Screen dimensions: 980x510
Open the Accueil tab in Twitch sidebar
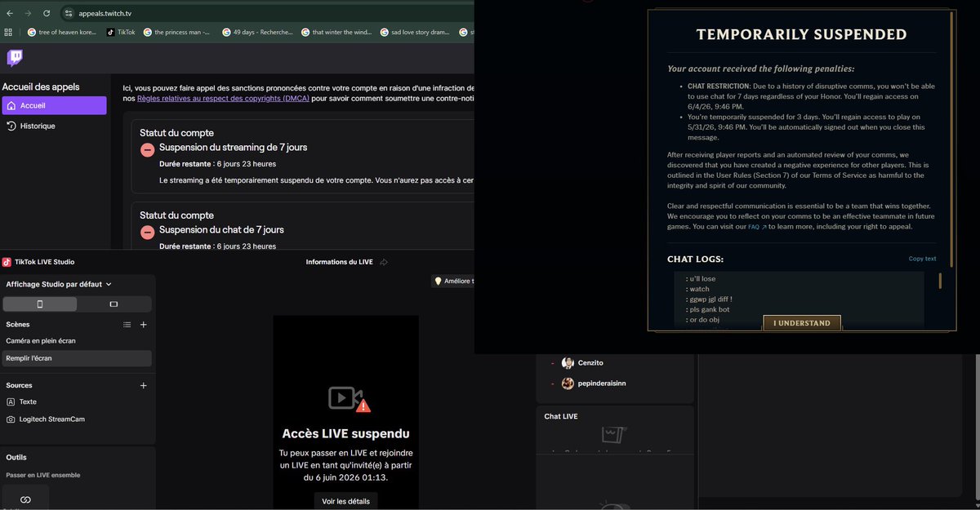click(54, 105)
